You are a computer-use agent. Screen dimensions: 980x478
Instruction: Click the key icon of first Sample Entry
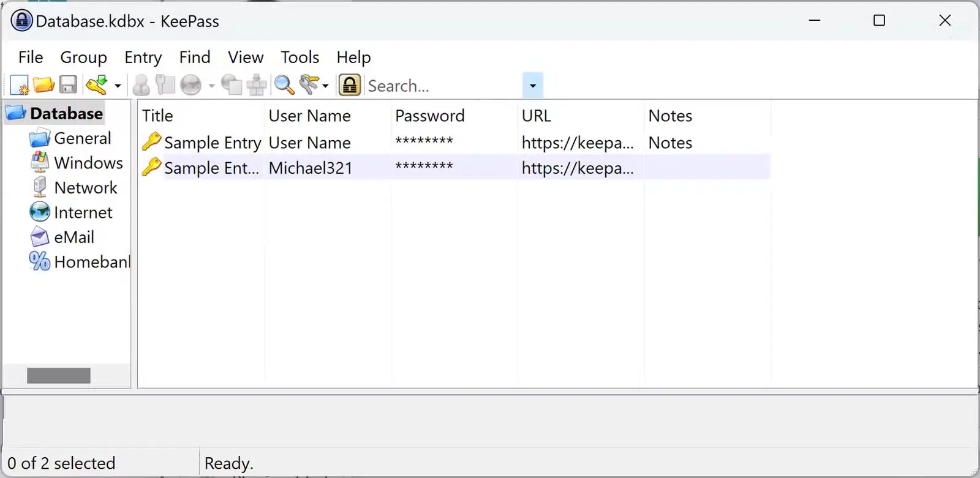(x=151, y=141)
